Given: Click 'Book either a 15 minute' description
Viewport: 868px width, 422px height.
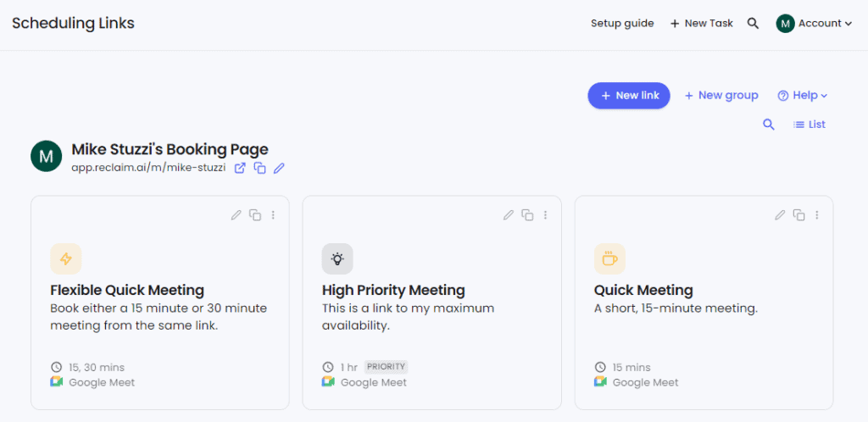Looking at the screenshot, I should pyautogui.click(x=159, y=317).
